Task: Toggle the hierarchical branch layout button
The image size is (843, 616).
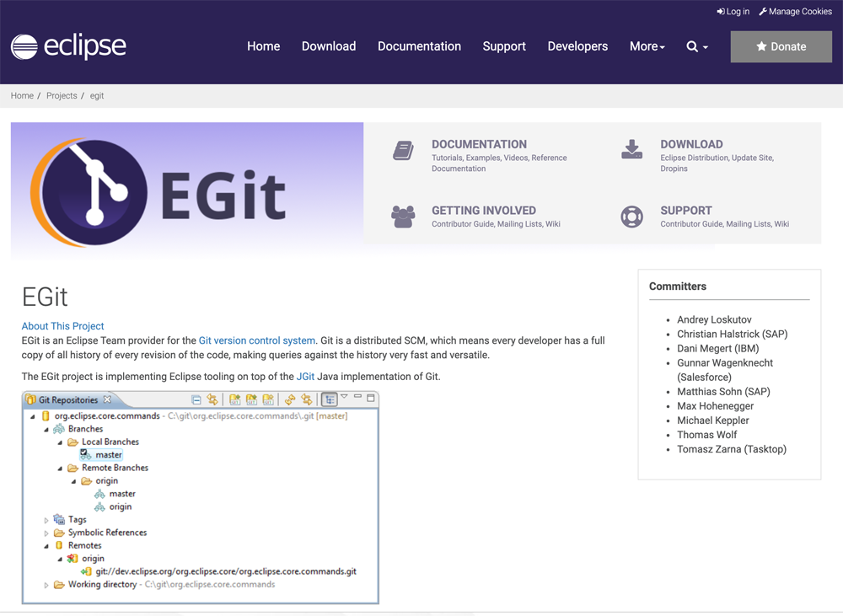Action: click(329, 399)
